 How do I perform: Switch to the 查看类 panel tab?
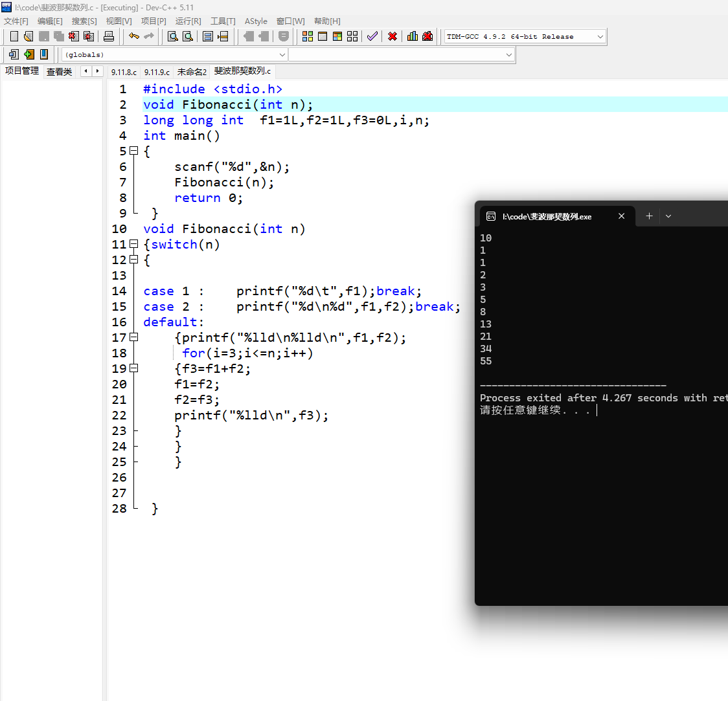[60, 72]
